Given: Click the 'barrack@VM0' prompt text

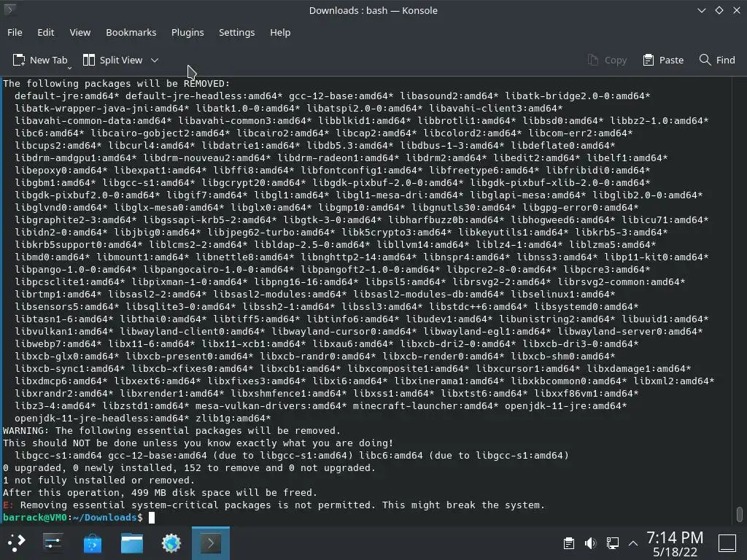Looking at the screenshot, I should pyautogui.click(x=35, y=517).
